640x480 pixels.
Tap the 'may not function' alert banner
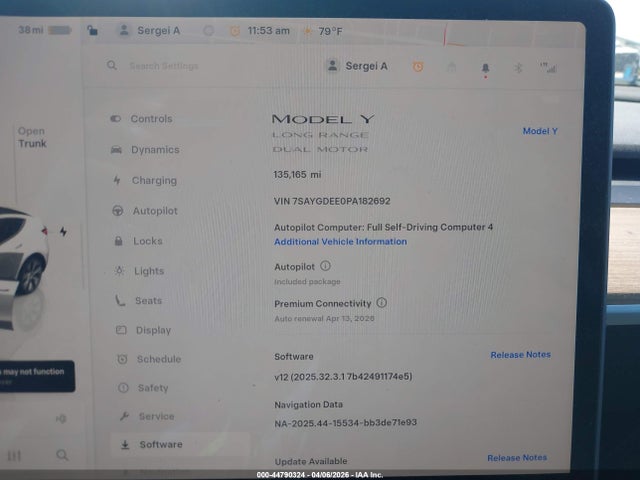37,376
